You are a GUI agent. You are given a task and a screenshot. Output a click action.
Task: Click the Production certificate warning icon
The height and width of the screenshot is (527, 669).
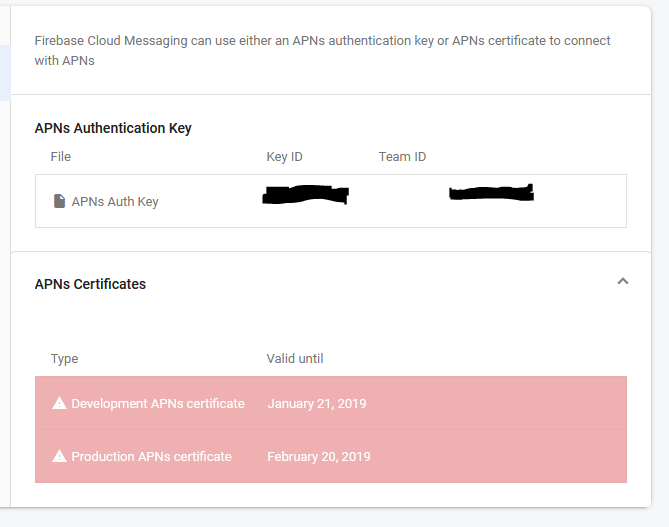point(59,457)
